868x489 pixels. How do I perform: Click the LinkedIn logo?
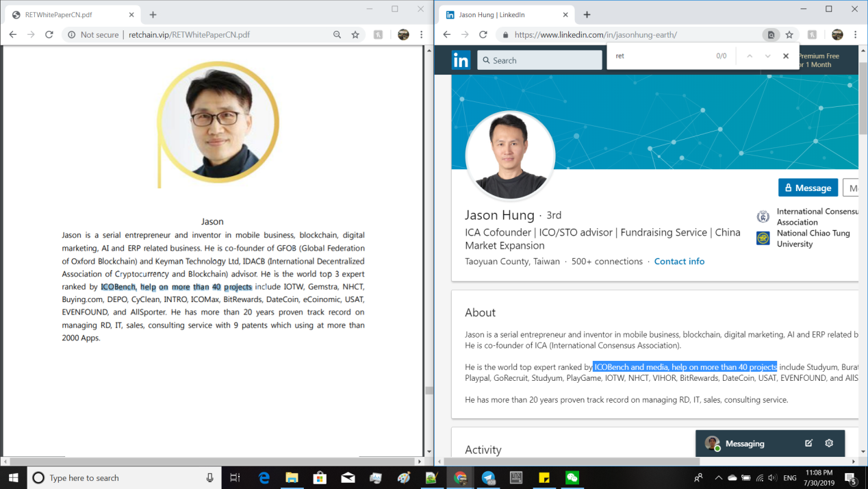[461, 60]
